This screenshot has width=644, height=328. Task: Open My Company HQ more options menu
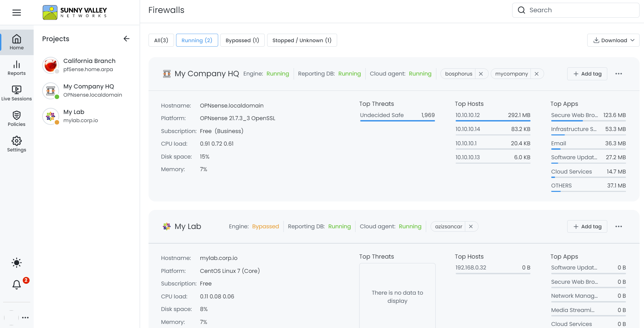[619, 74]
